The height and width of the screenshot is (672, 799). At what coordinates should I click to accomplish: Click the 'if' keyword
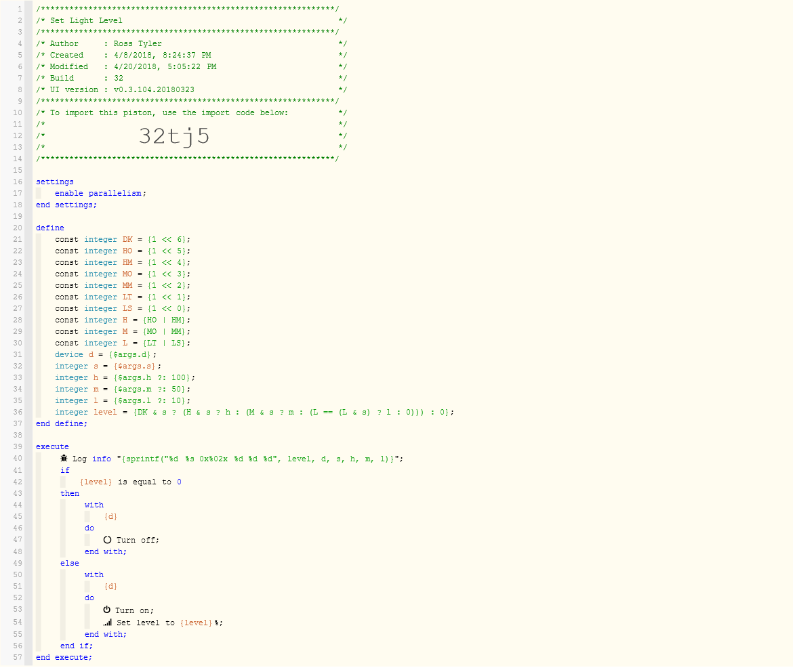[x=64, y=470]
